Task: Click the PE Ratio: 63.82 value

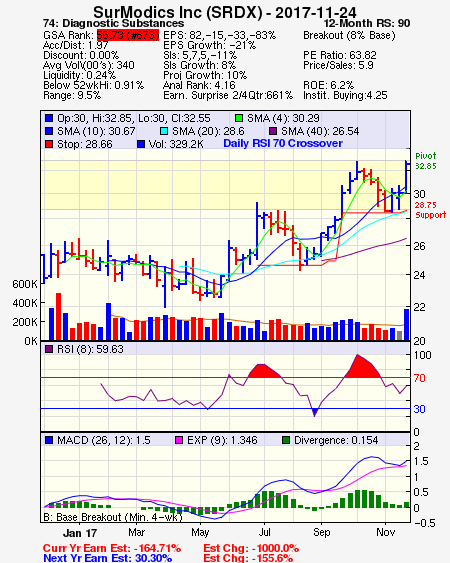Action: tap(340, 55)
